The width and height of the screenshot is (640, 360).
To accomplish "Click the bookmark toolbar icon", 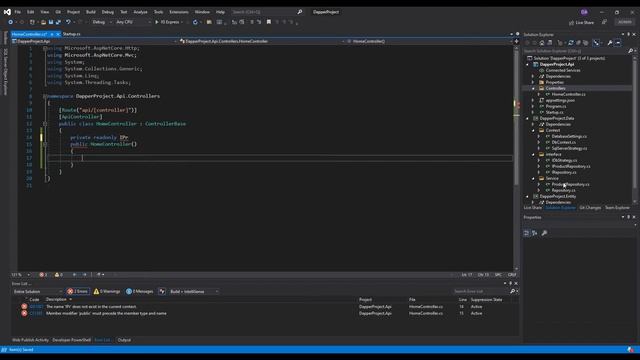I will coord(269,22).
